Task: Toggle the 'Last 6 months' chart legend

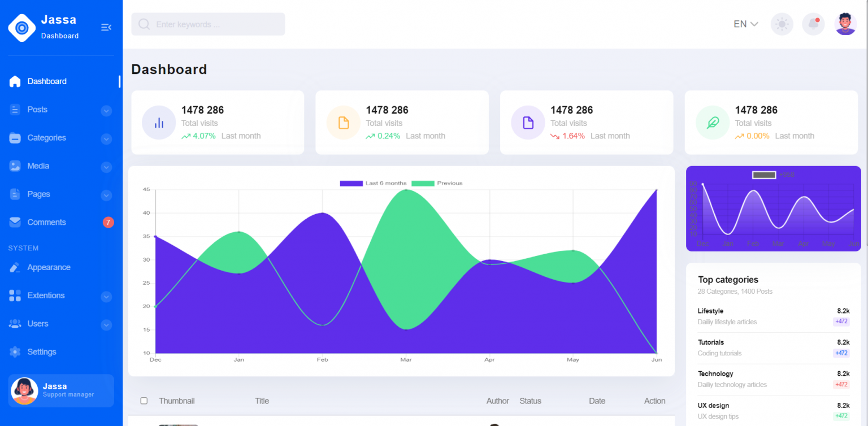Action: [x=373, y=183]
